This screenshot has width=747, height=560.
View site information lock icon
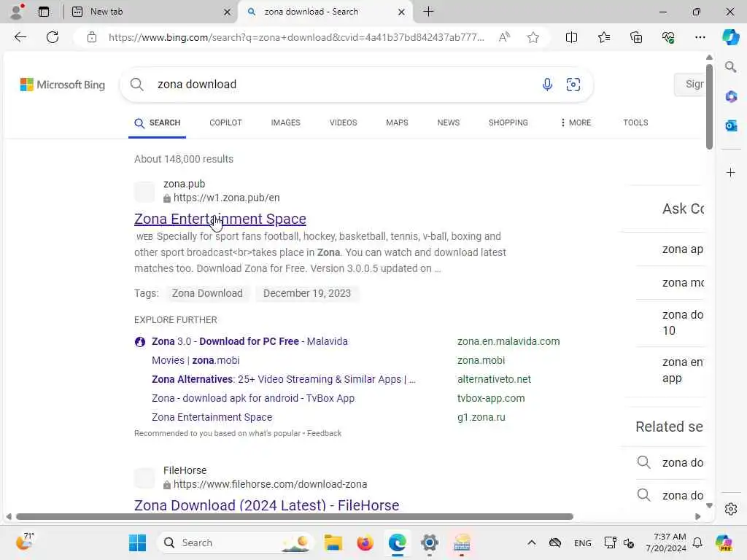(92, 37)
